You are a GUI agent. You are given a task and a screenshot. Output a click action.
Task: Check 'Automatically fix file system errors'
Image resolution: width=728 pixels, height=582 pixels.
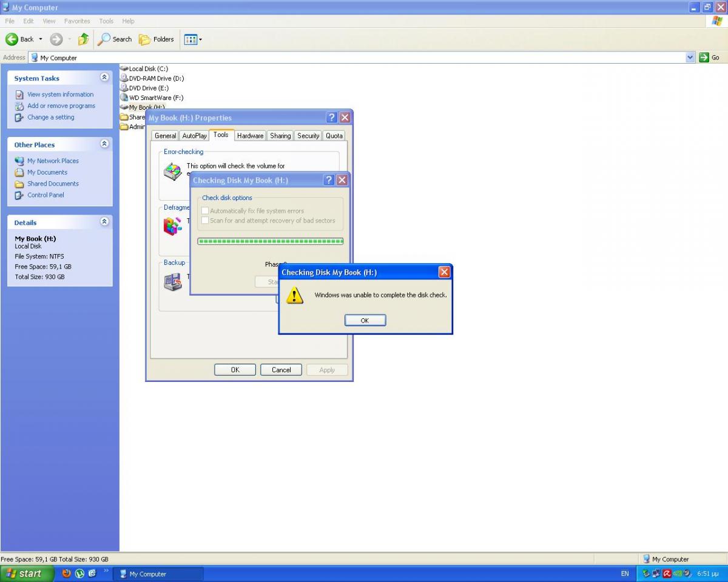(x=252, y=211)
